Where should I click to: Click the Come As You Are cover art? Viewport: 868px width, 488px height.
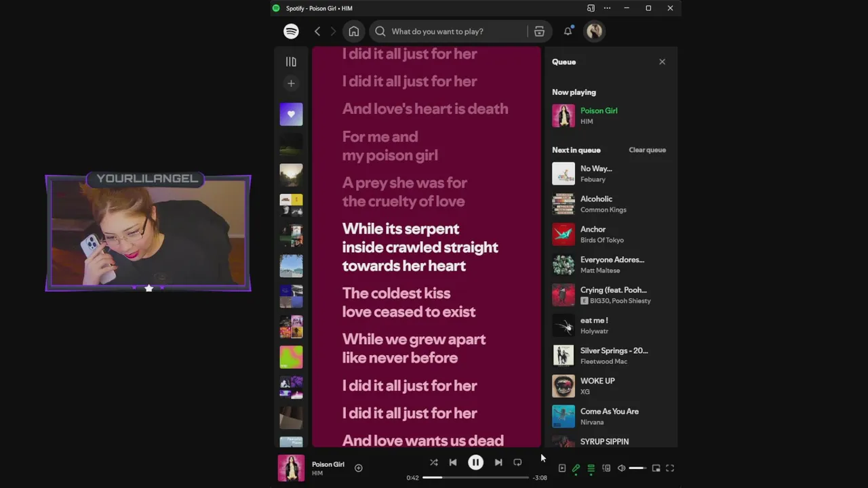click(564, 416)
